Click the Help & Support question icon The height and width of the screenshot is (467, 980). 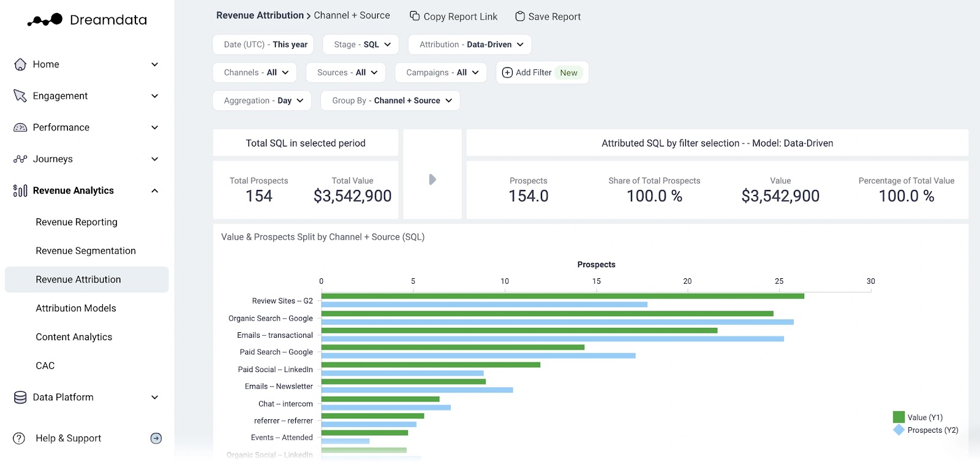tap(19, 438)
